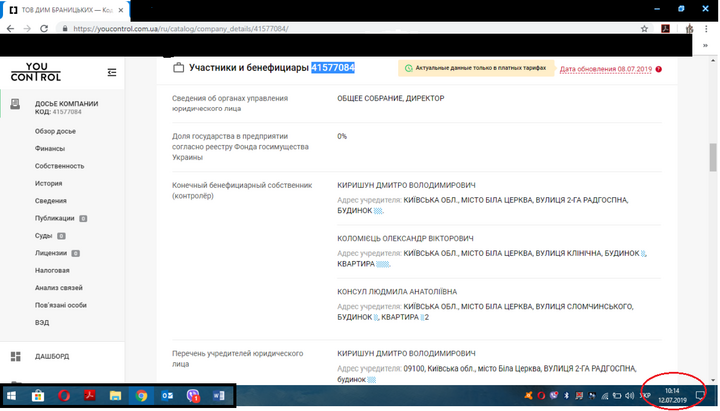
Task: Open 'Финансы' section in sidebar
Action: tap(50, 148)
